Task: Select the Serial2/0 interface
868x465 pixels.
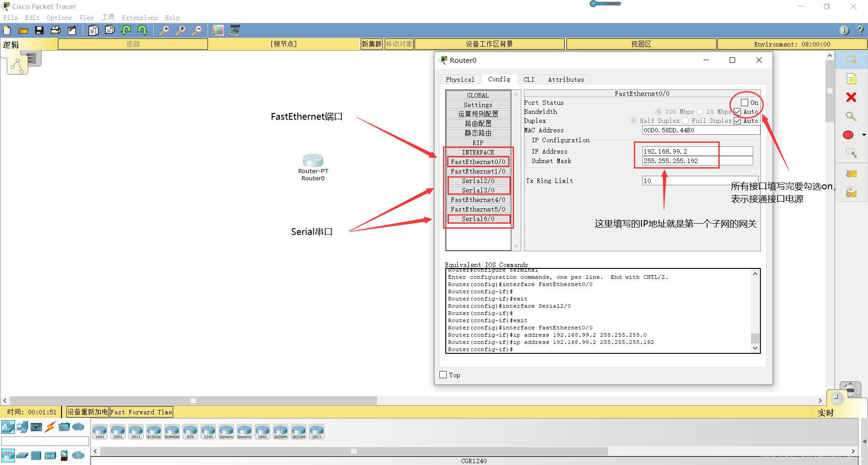Action: point(478,180)
